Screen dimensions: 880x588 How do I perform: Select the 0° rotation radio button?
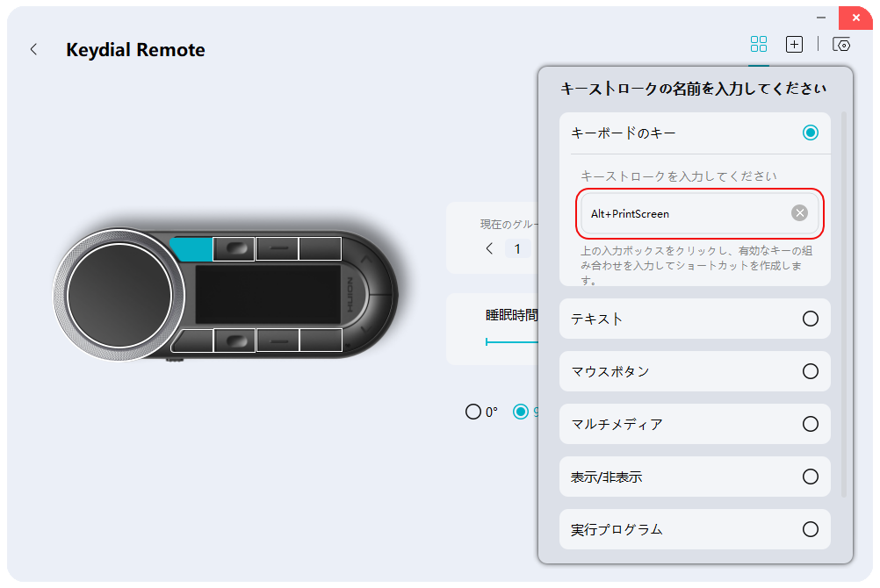(x=473, y=412)
